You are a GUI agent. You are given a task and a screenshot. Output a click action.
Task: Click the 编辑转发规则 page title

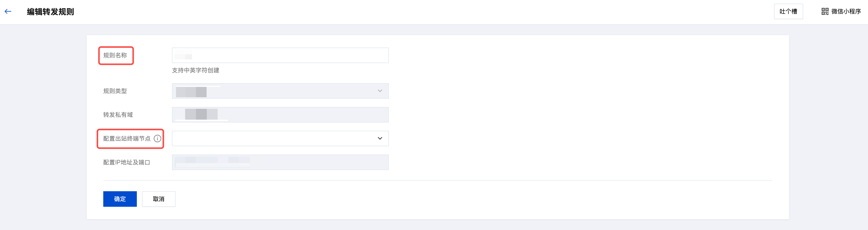pos(51,12)
